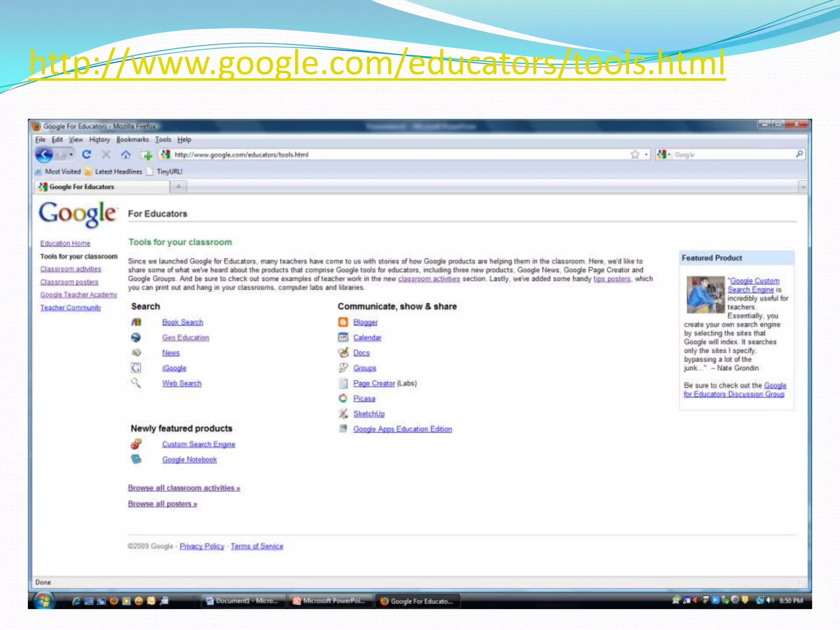Click the Google Notebook icon
This screenshot has width=840, height=630.
pos(136,459)
